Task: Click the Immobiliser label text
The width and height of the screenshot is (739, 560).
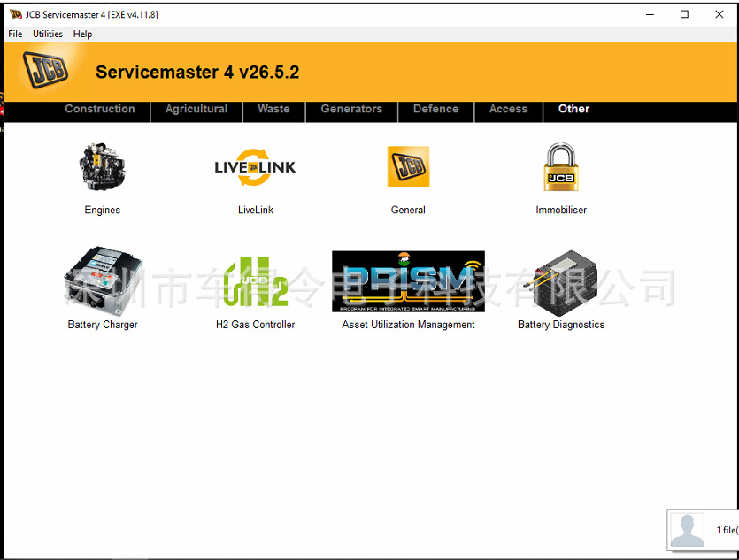Action: click(561, 210)
